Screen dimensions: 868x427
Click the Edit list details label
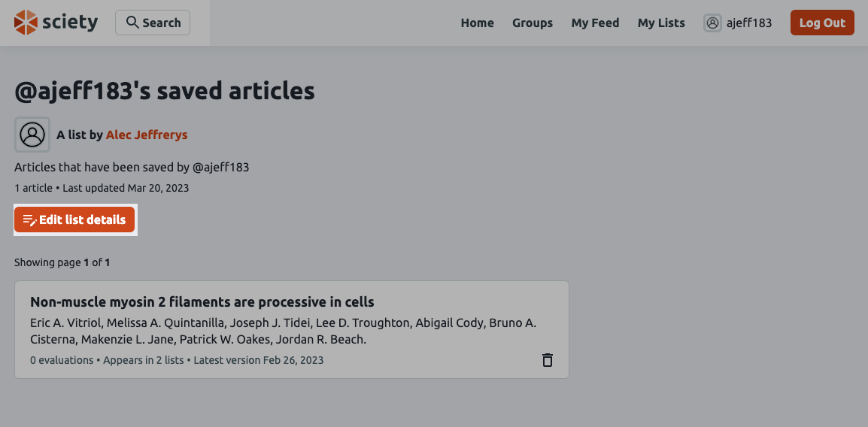click(x=83, y=220)
